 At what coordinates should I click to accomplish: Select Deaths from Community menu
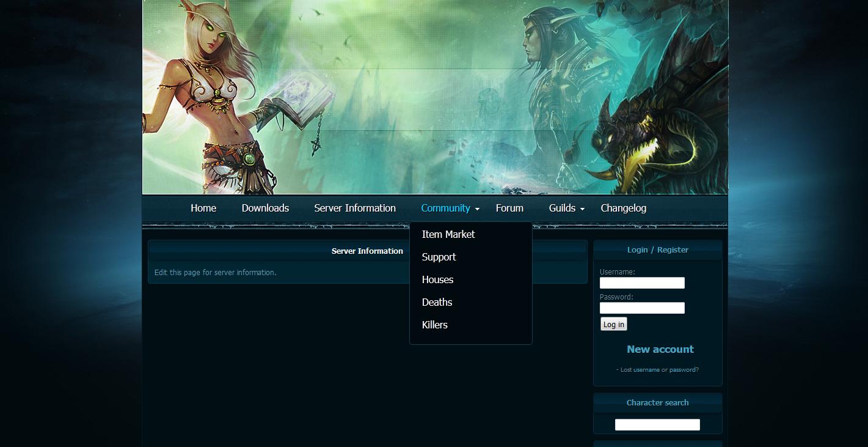coord(437,302)
